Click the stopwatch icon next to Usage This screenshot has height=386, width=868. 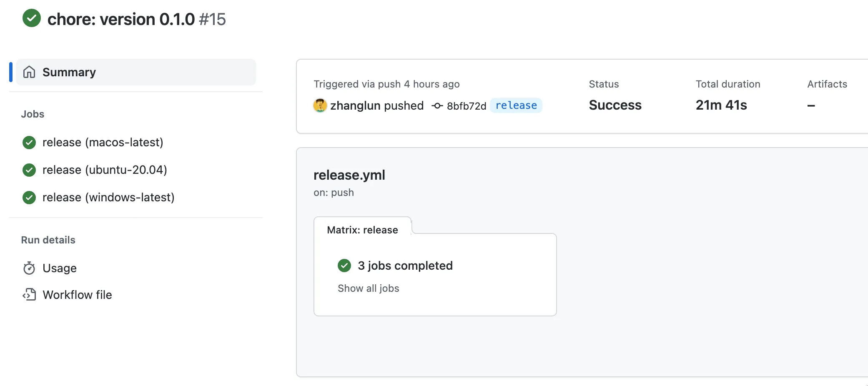[x=29, y=268]
